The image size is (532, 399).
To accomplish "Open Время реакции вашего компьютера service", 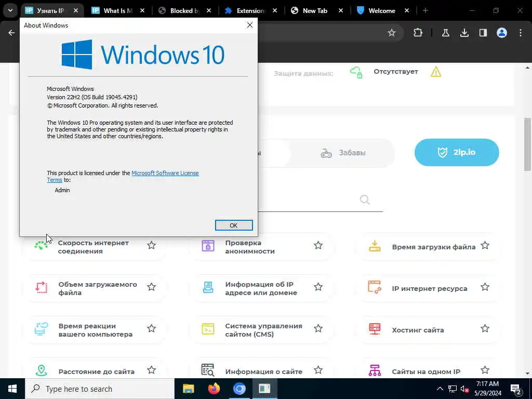I will (96, 330).
